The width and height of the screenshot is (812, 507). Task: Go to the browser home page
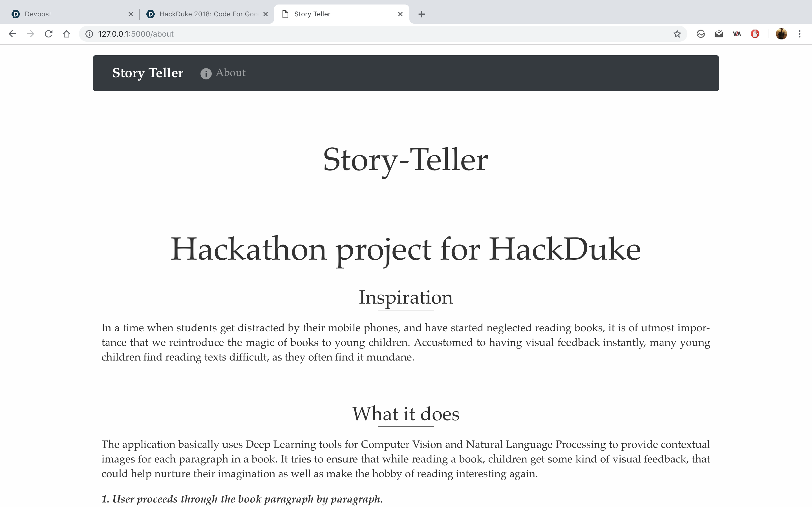point(67,34)
